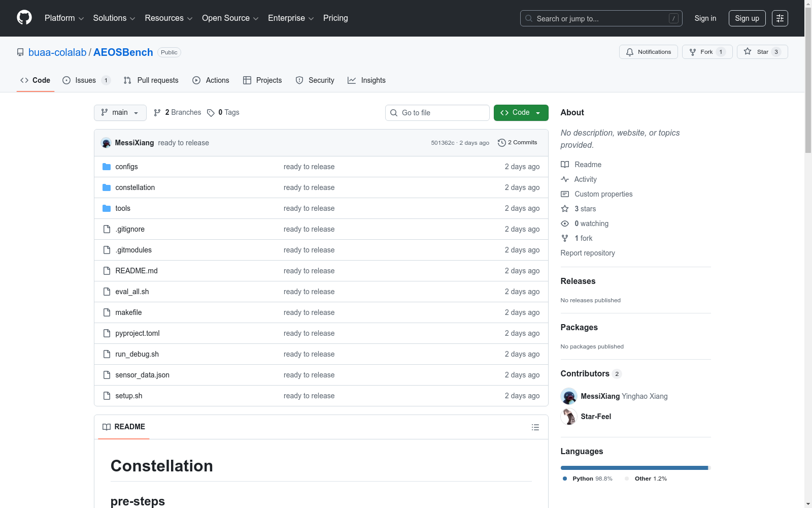
Task: Click the Notifications button
Action: pos(649,52)
